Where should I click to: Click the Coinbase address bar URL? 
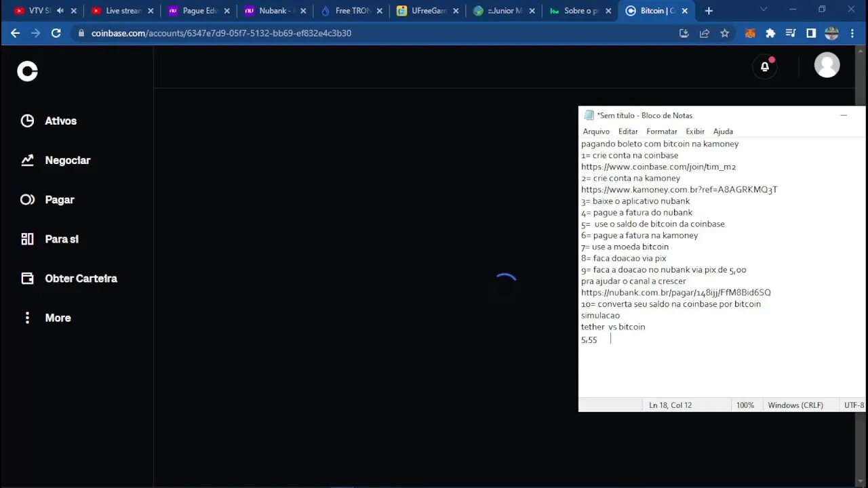(222, 33)
